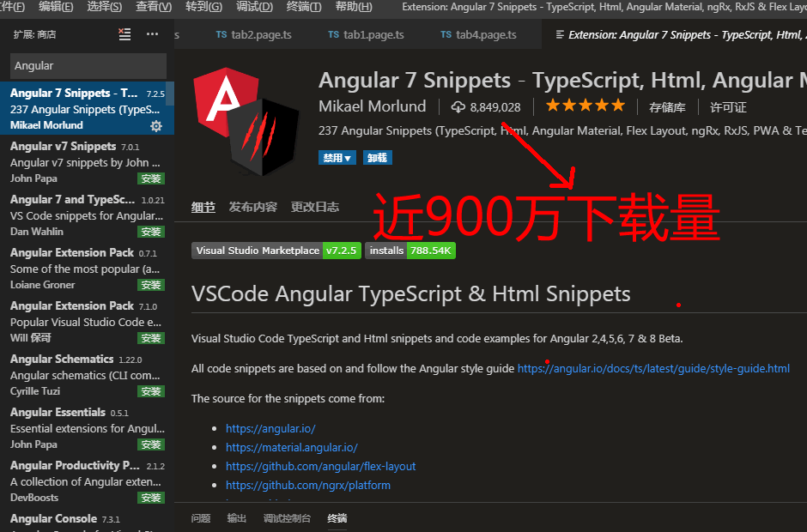807x532 pixels.
Task: Switch to the tab2.page.ts editor tab
Action: (253, 34)
